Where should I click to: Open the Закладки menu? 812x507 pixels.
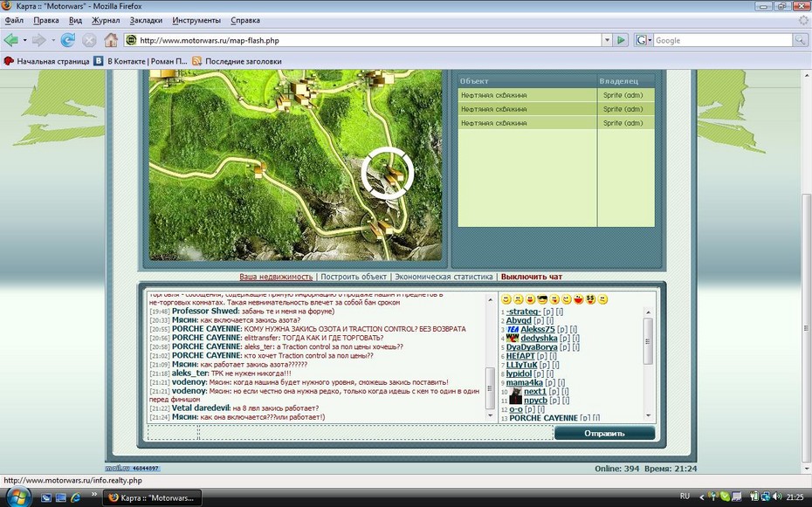(146, 20)
